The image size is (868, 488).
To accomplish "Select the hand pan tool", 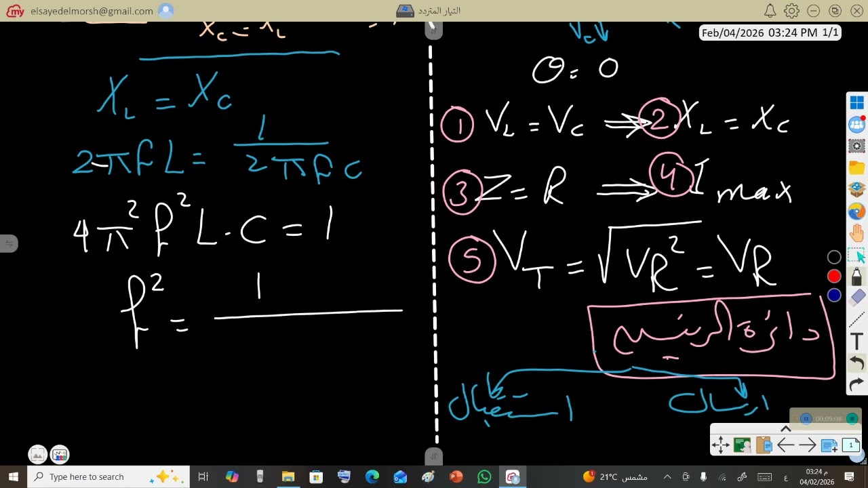I will click(856, 233).
